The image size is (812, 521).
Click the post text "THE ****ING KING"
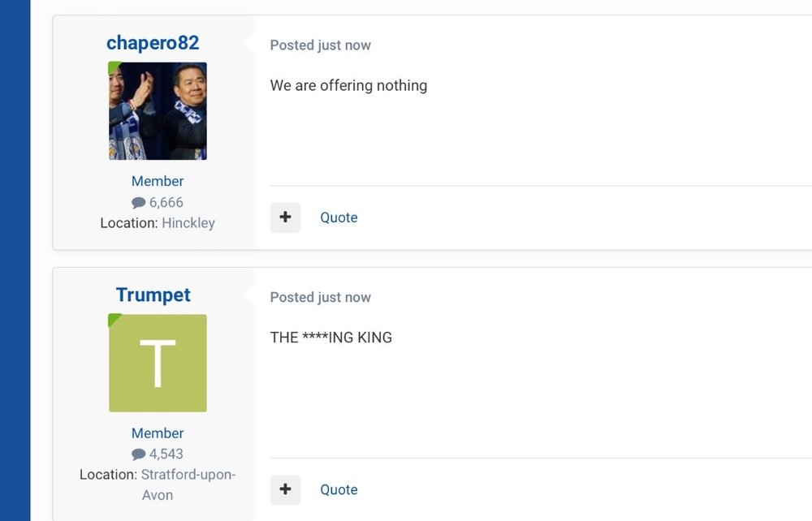[x=331, y=338]
